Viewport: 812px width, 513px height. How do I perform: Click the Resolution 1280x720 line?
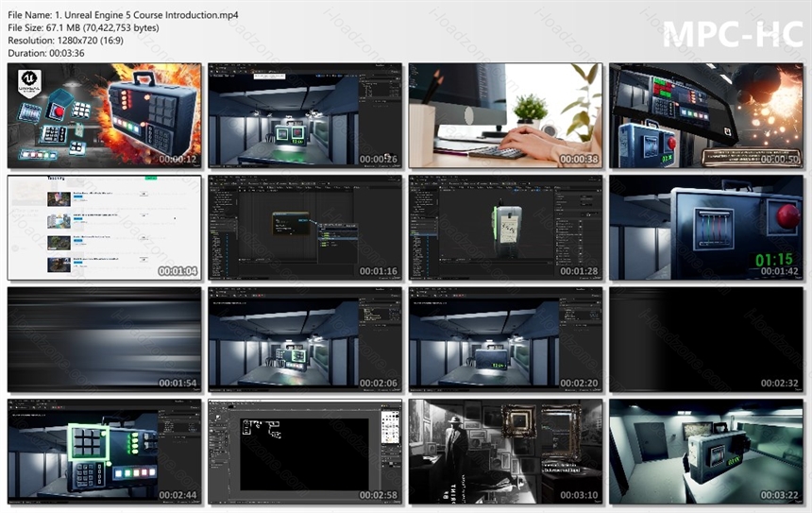tap(66, 41)
